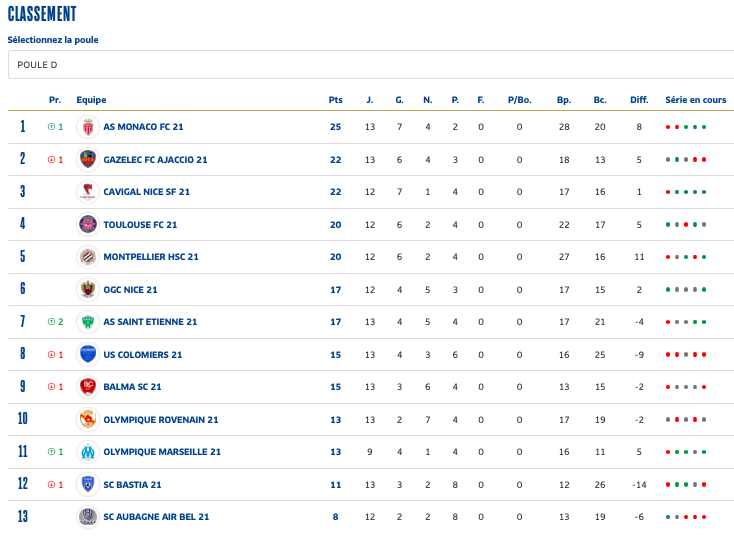
Task: Click the Montpellier HSC club logo
Action: pos(88,257)
